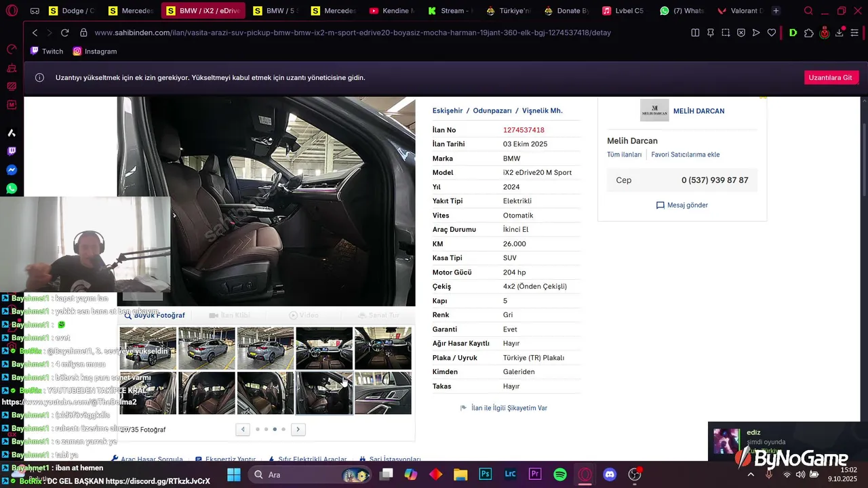Click the Uzantılara Git button

(831, 77)
